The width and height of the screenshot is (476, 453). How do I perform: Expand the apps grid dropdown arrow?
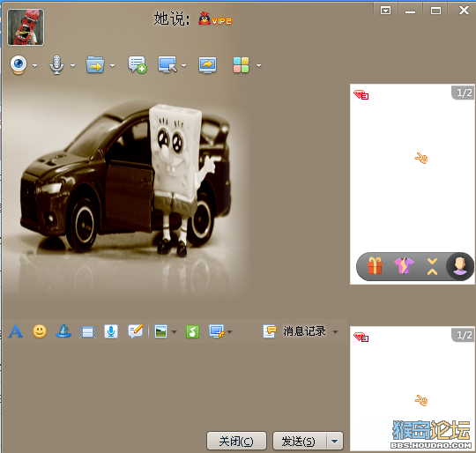[x=258, y=65]
